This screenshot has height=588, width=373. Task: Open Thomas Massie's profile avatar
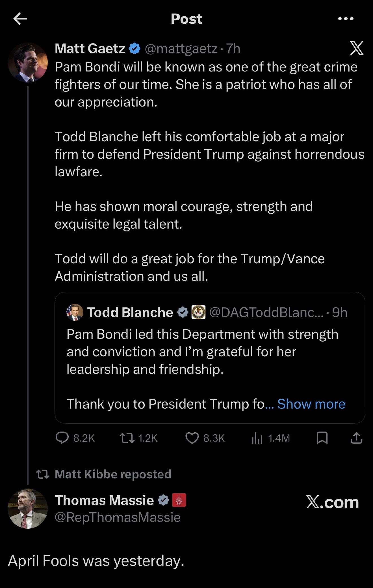click(28, 509)
